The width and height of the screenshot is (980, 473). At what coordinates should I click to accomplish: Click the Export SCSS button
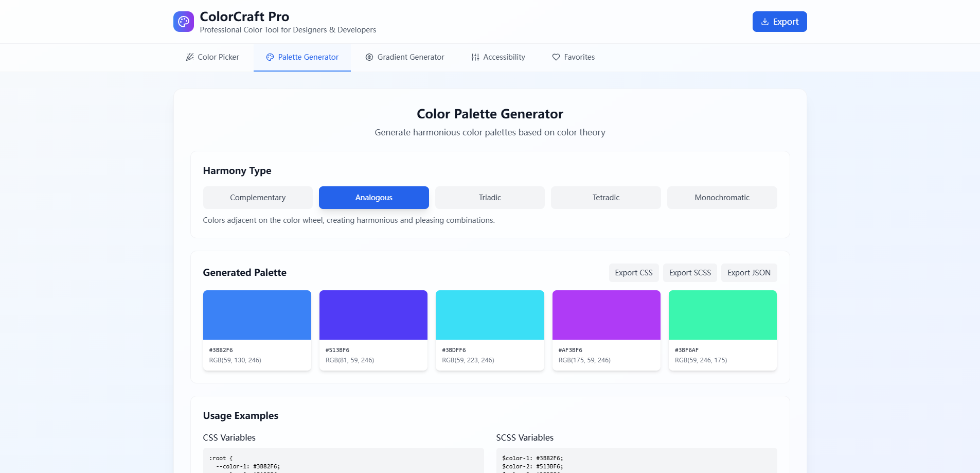pyautogui.click(x=690, y=273)
